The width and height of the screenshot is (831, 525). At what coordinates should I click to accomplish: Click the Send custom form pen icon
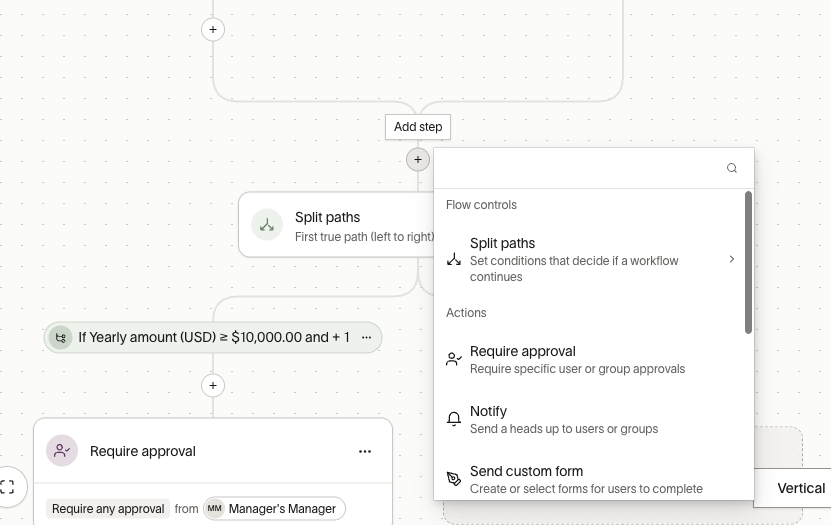[x=454, y=479]
